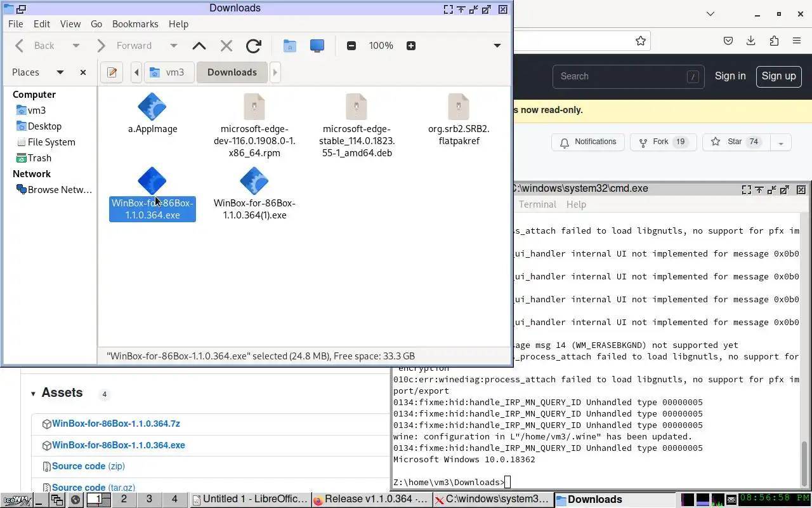Open the Edit menu
Image resolution: width=812 pixels, height=508 pixels.
(x=42, y=23)
